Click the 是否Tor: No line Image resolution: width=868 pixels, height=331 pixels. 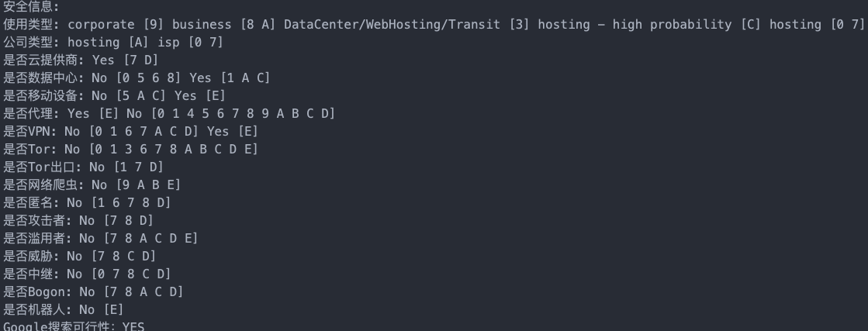point(130,149)
